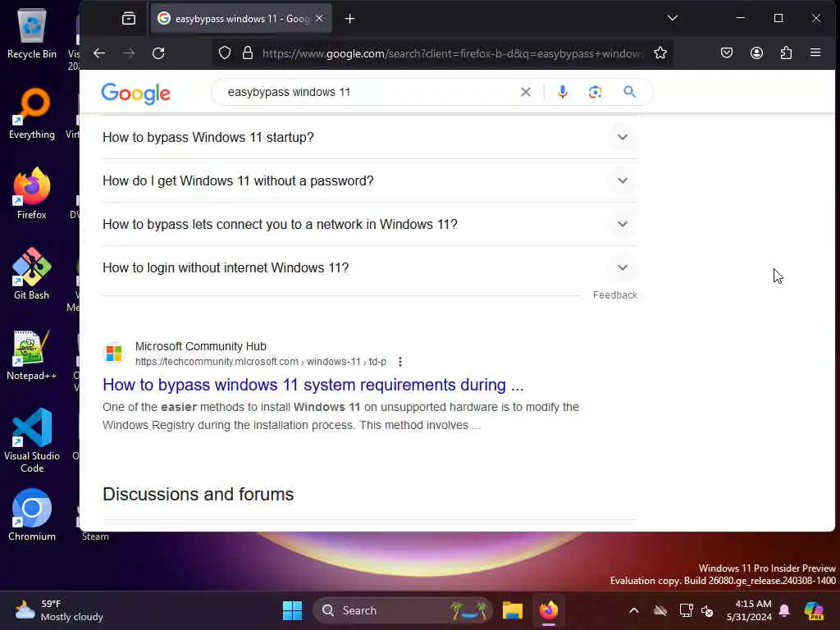Image resolution: width=840 pixels, height=630 pixels.
Task: Bookmark this page with the star icon
Action: pyautogui.click(x=660, y=53)
